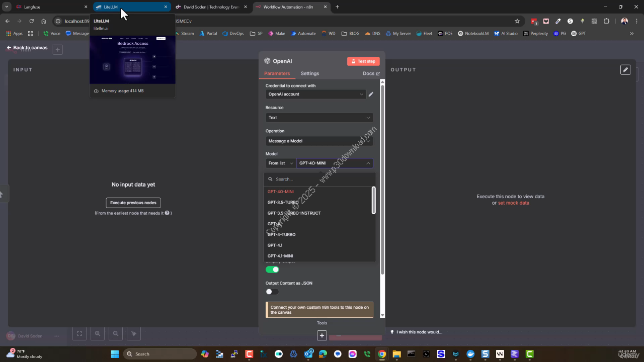Click the zoom out magnifier icon on canvas
This screenshot has height=362, width=644.
116,333
